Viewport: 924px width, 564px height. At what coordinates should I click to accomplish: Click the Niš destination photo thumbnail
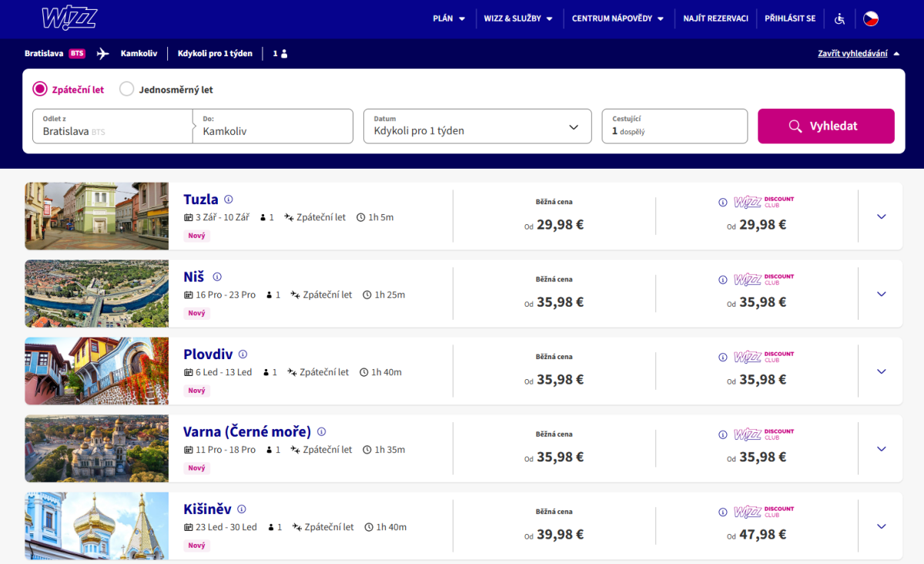(96, 294)
